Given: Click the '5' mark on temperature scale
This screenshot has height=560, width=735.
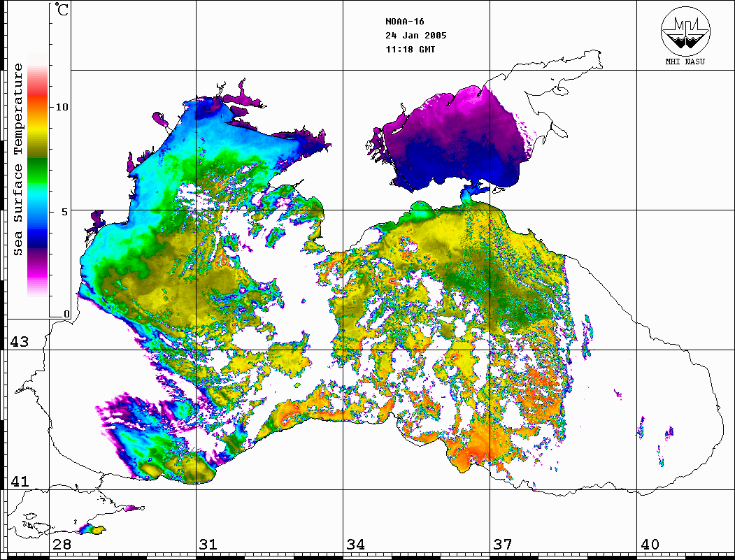Looking at the screenshot, I should point(65,212).
